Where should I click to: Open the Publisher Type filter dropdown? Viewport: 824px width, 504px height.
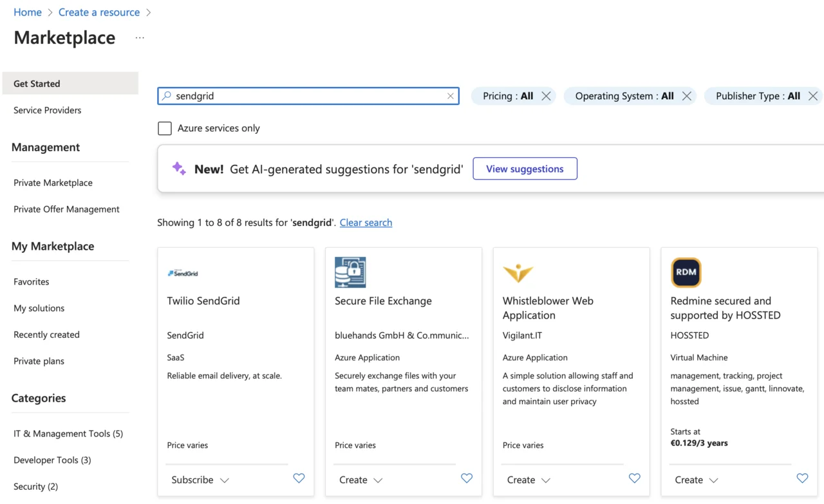[758, 96]
